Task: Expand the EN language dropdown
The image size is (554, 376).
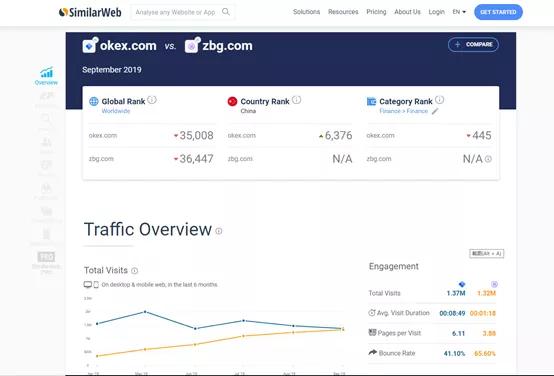Action: tap(459, 12)
